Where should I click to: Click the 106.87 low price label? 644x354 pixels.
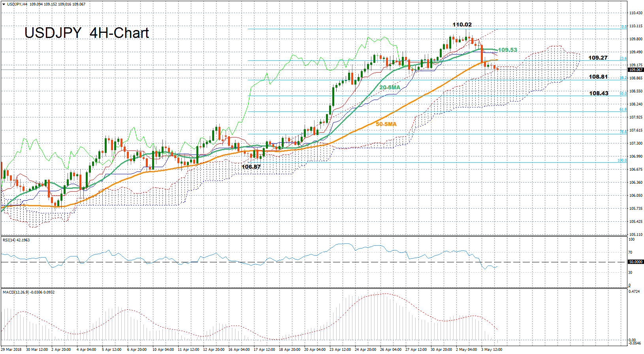point(251,167)
